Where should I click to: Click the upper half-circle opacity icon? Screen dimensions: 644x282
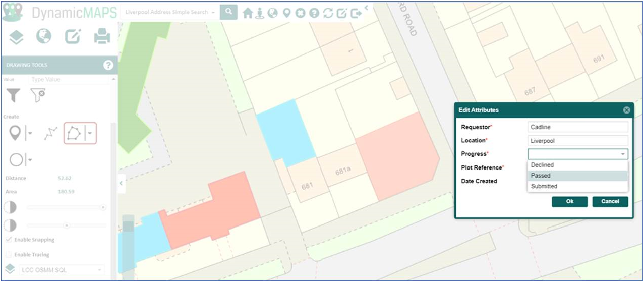pos(10,207)
